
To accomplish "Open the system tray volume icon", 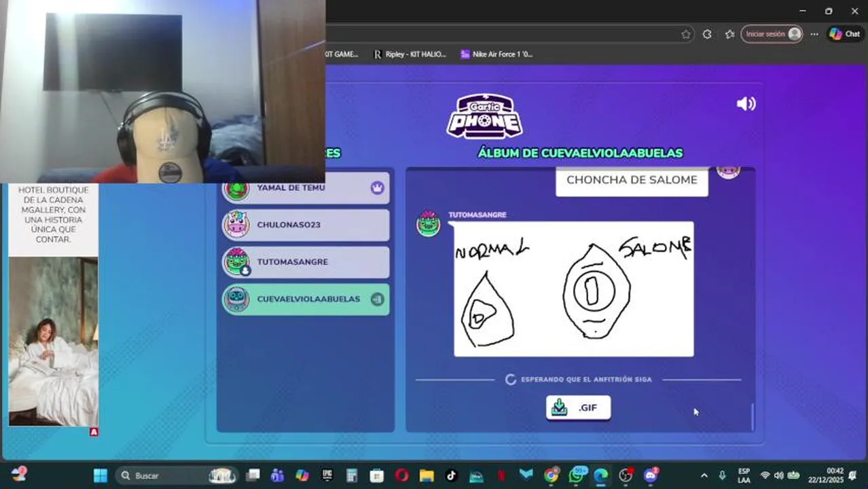I will coord(779,475).
